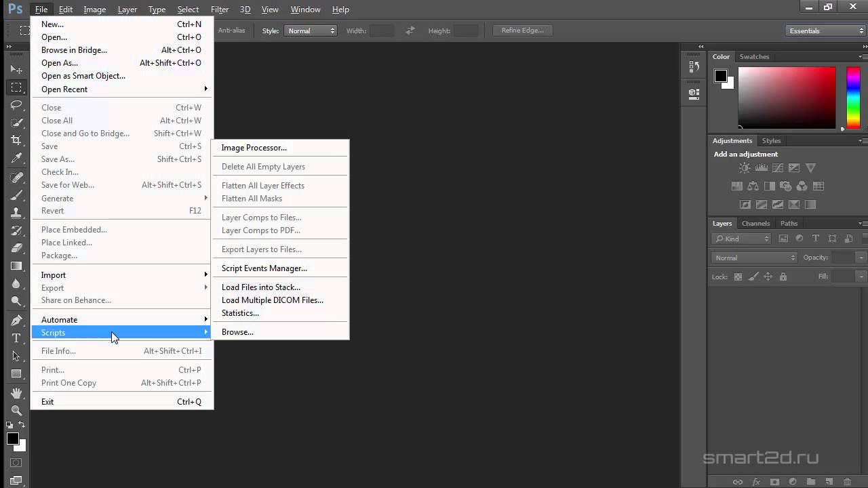Click the foreground color swatch in toolbar
The image size is (868, 488).
tap(13, 439)
